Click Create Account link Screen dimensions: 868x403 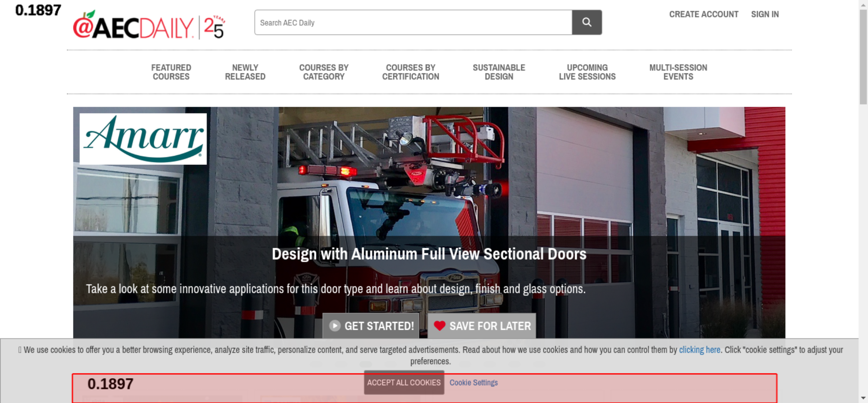pyautogui.click(x=704, y=14)
